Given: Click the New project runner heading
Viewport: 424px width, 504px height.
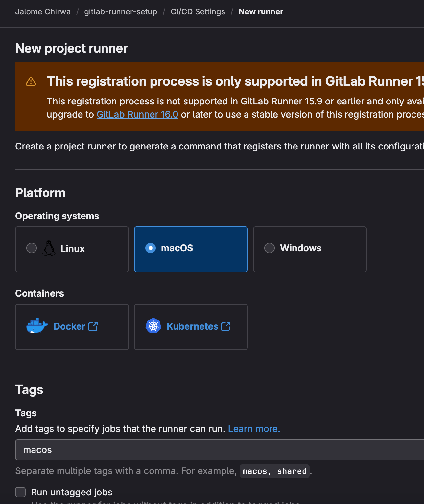Looking at the screenshot, I should [71, 48].
